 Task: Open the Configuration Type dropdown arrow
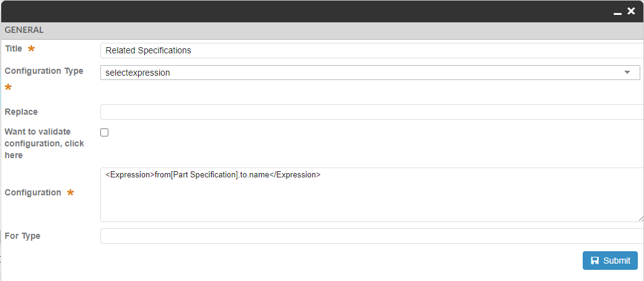point(627,73)
